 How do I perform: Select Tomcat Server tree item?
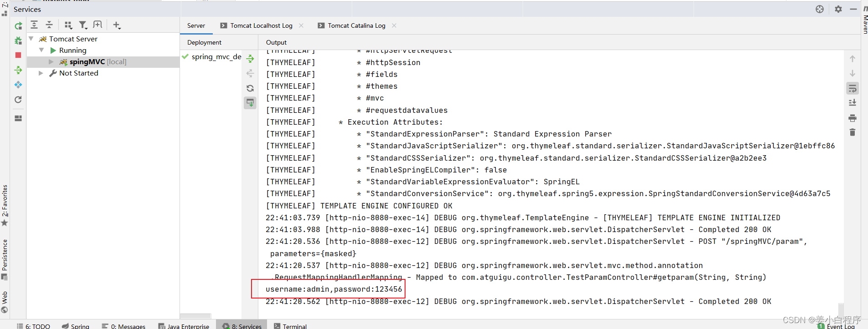73,39
